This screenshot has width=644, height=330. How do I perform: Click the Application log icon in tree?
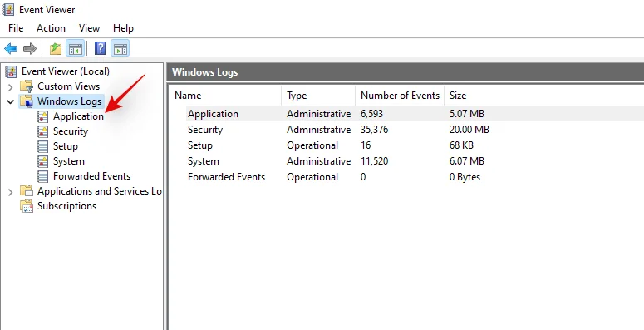click(42, 116)
